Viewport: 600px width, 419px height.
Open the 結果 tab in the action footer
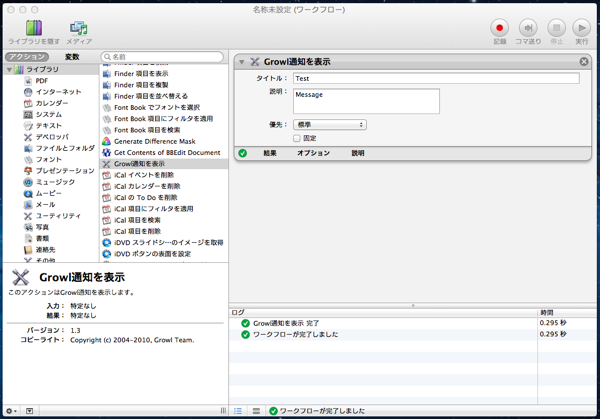coord(270,153)
